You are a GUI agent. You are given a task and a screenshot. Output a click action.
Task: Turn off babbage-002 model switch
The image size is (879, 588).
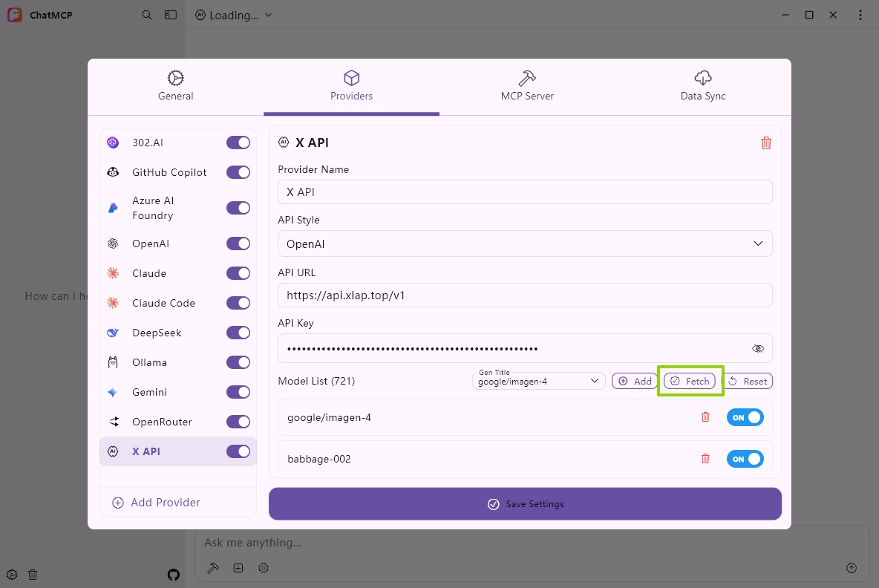[x=745, y=459]
